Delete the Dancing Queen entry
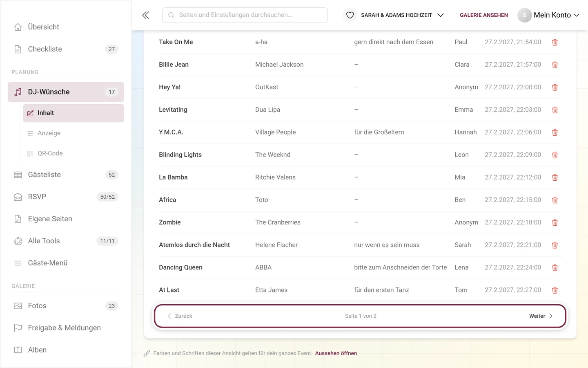 (555, 267)
